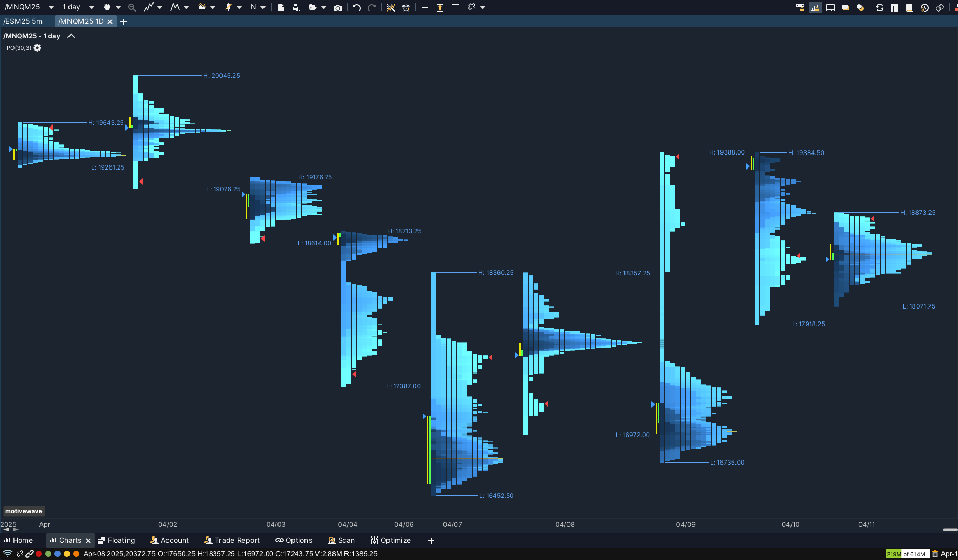Expand the chart linking dropdown arrow
The width and height of the screenshot is (958, 560).
483,8
